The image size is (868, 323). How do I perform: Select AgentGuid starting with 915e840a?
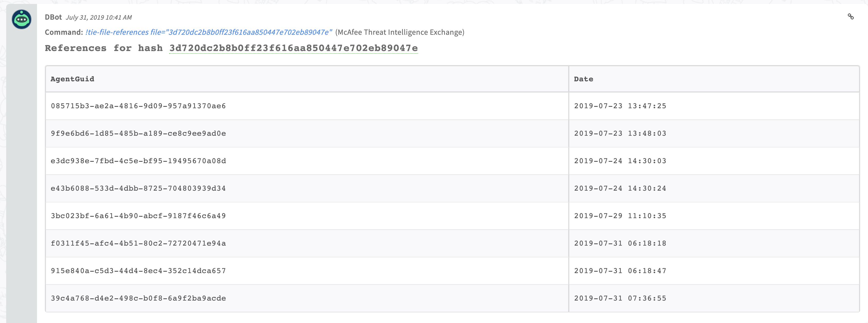(x=138, y=271)
